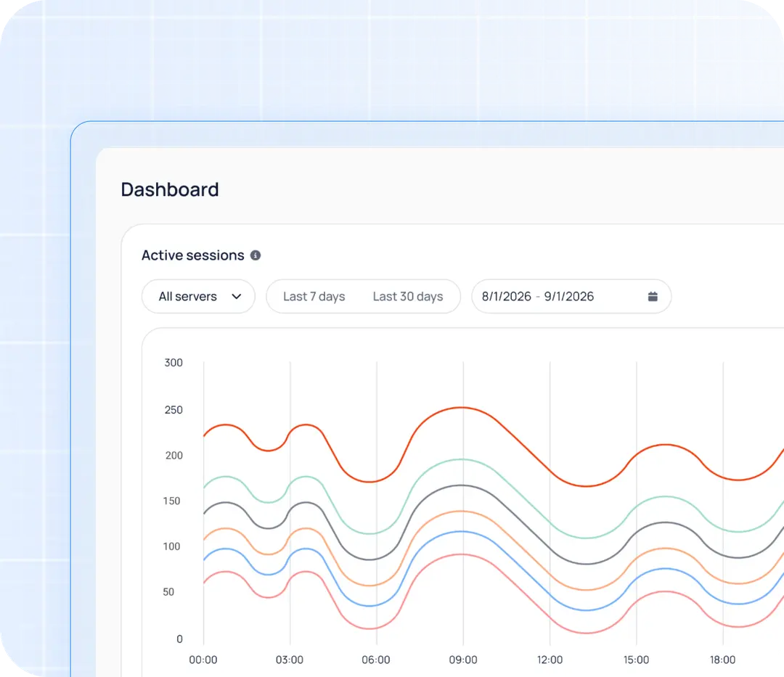Click the 200 y-axis label

click(x=174, y=455)
